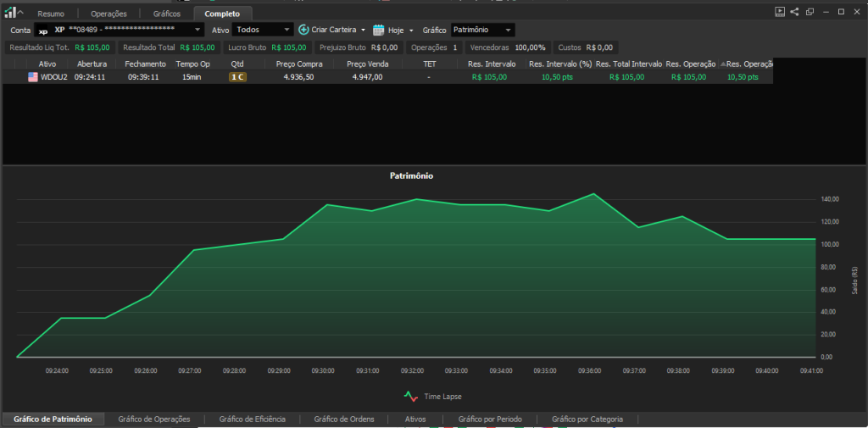The width and height of the screenshot is (868, 428).
Task: Sort by Res. Intervalo column header
Action: [x=492, y=64]
